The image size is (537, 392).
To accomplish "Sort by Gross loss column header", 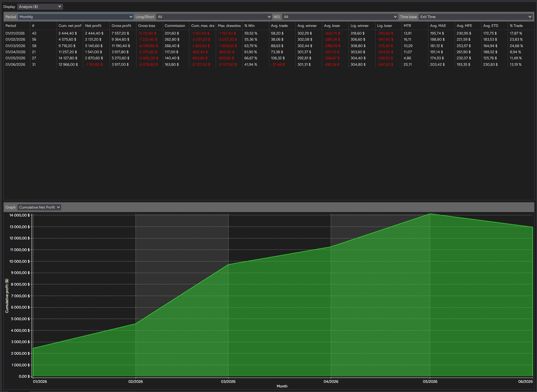I will tap(149, 26).
